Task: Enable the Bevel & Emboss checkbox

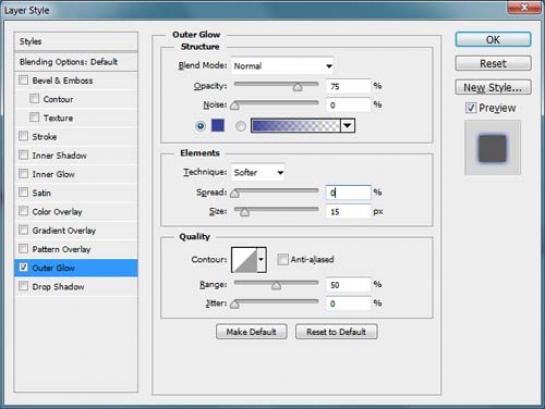Action: [23, 80]
